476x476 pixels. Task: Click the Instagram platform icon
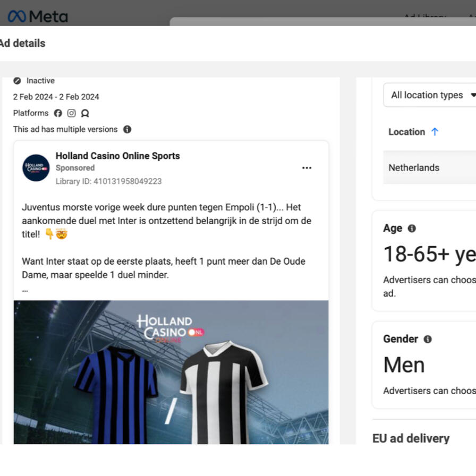(71, 113)
